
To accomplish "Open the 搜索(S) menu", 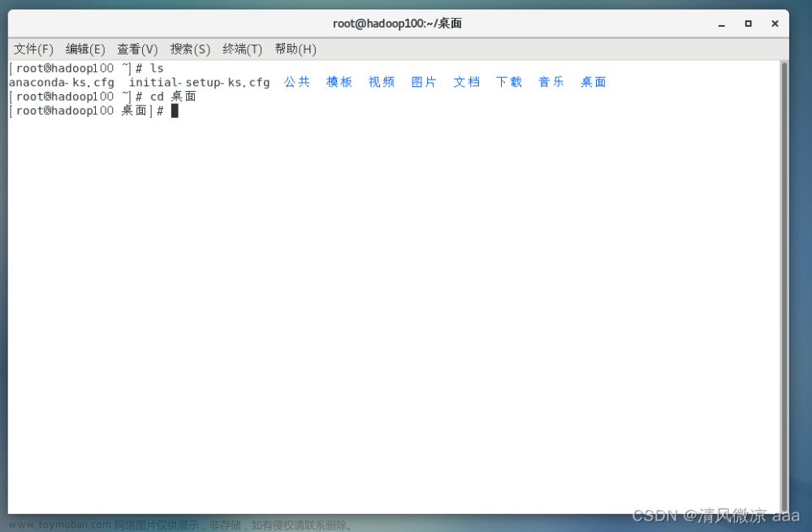I will (190, 50).
